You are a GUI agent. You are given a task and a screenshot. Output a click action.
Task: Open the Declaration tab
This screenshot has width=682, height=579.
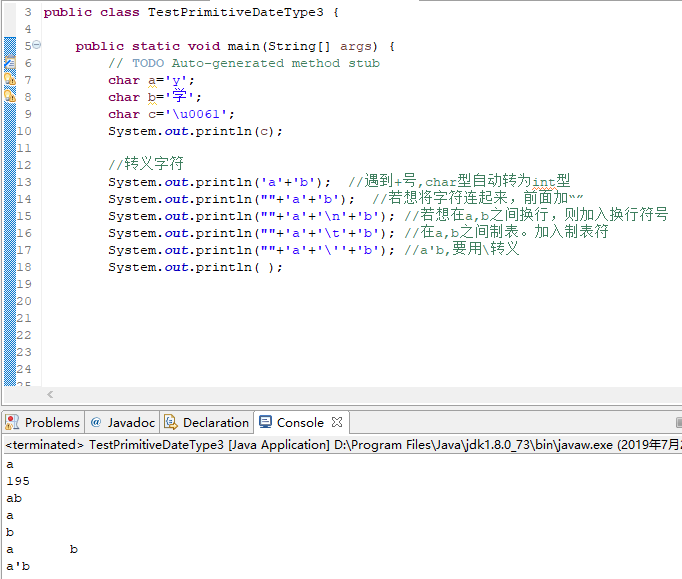207,422
